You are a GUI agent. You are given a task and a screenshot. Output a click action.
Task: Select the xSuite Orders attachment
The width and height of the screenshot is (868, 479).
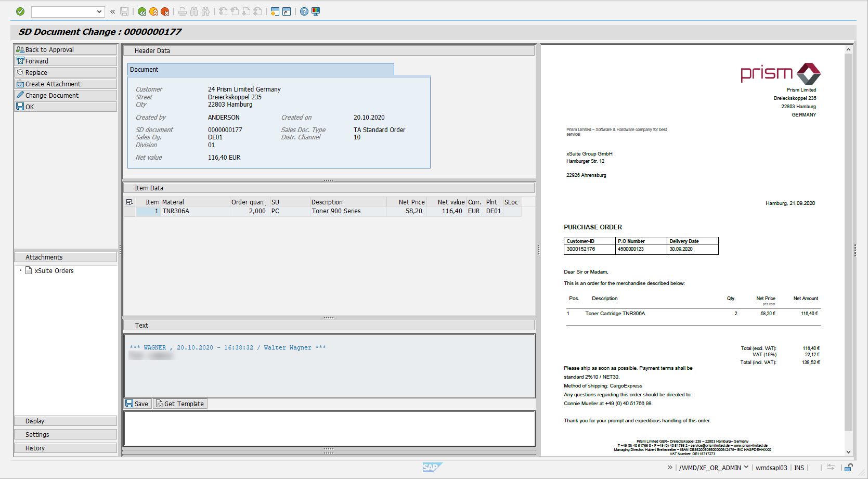[x=54, y=271]
